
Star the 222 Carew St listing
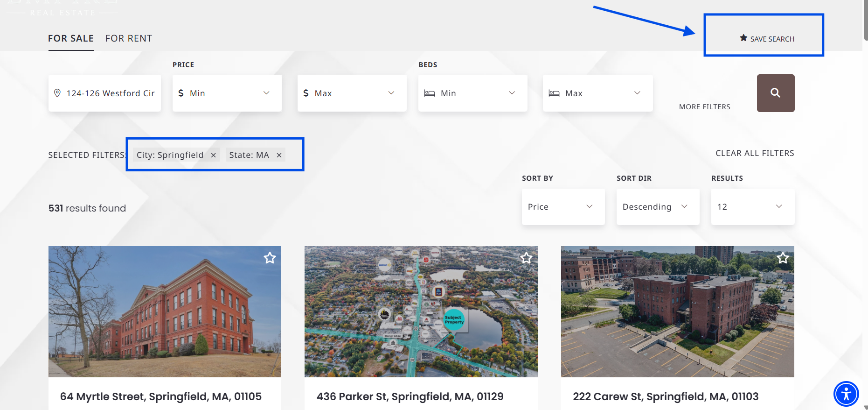(783, 258)
